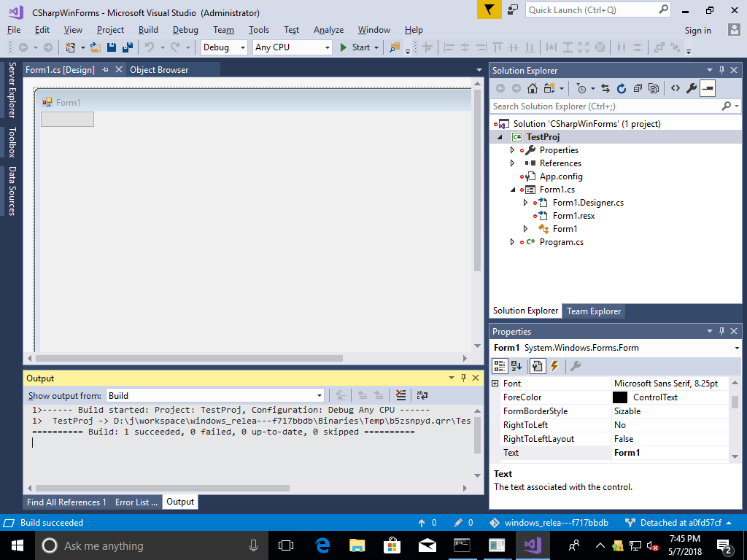Click Sync with Active Document arrows icon

pyautogui.click(x=605, y=88)
